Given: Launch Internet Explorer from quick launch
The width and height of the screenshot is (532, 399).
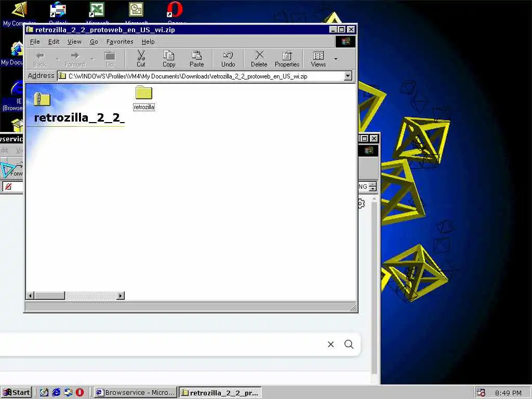Looking at the screenshot, I should tap(56, 393).
